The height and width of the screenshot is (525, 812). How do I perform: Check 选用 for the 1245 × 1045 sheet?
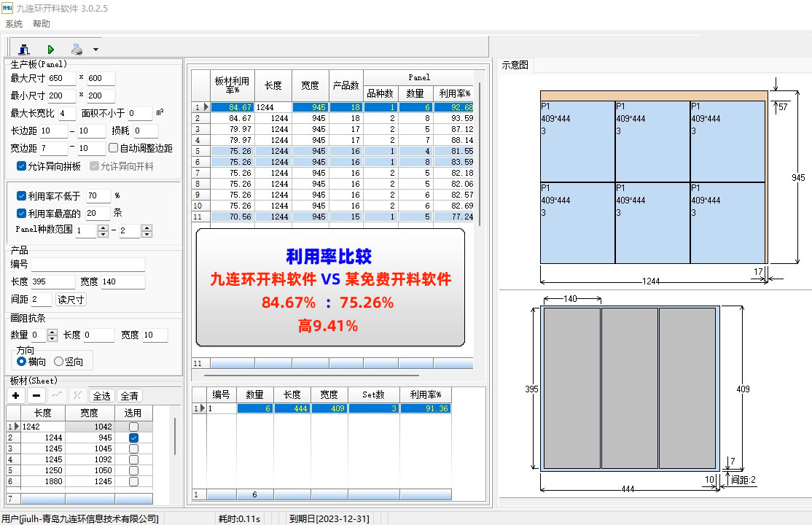tap(133, 448)
